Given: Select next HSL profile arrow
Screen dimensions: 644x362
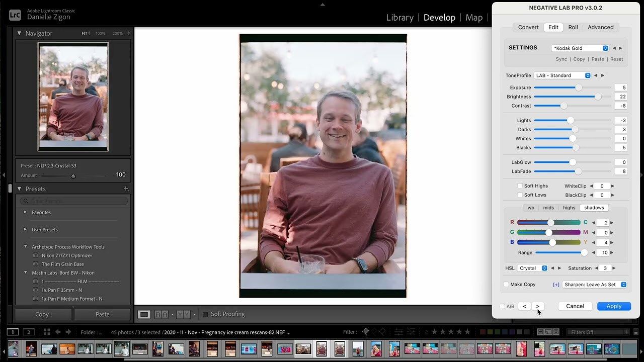Looking at the screenshot, I should [559, 268].
